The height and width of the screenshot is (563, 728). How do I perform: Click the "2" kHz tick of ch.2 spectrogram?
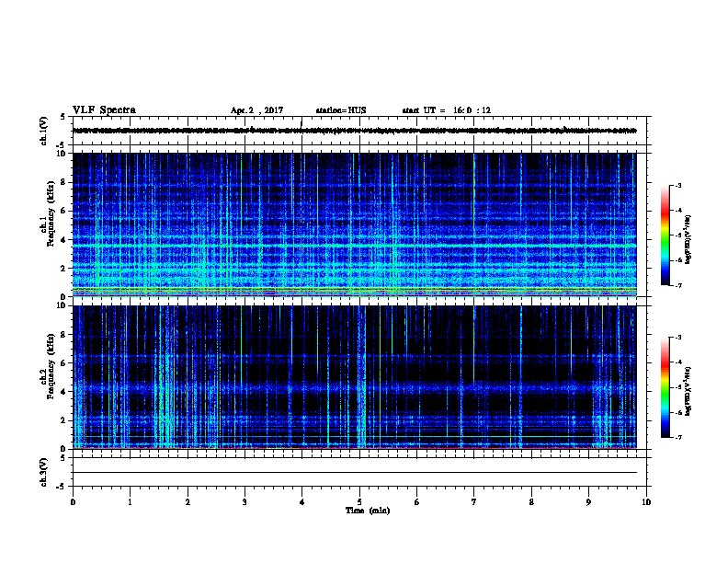63,420
